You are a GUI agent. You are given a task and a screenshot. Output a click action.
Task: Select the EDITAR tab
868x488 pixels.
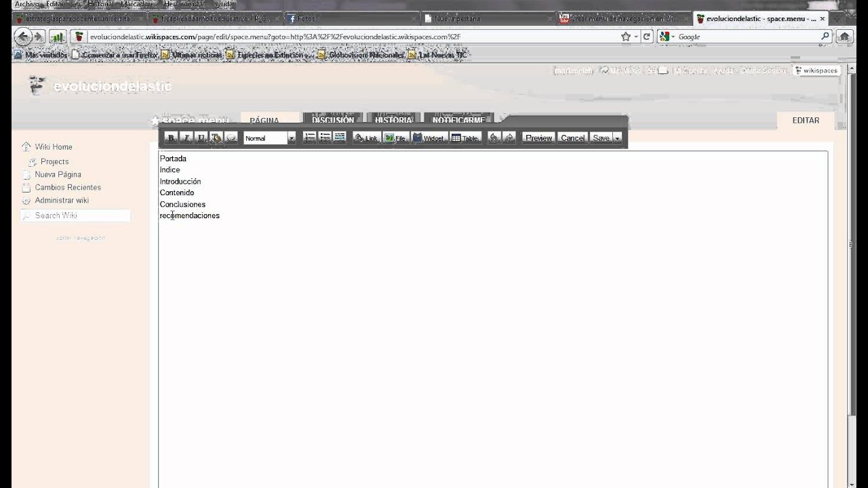click(806, 120)
